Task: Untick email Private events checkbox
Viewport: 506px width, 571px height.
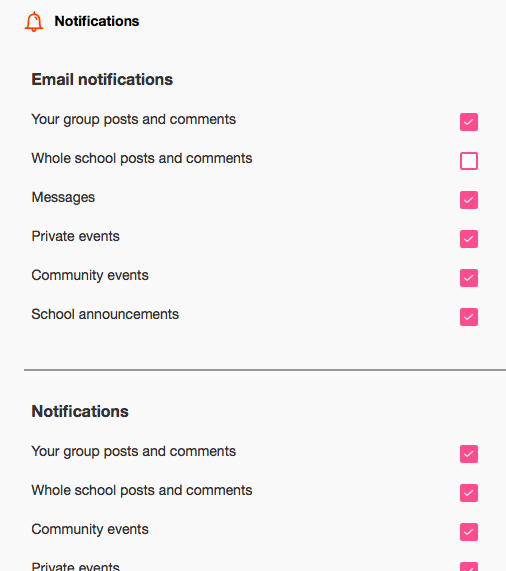Action: [x=469, y=239]
